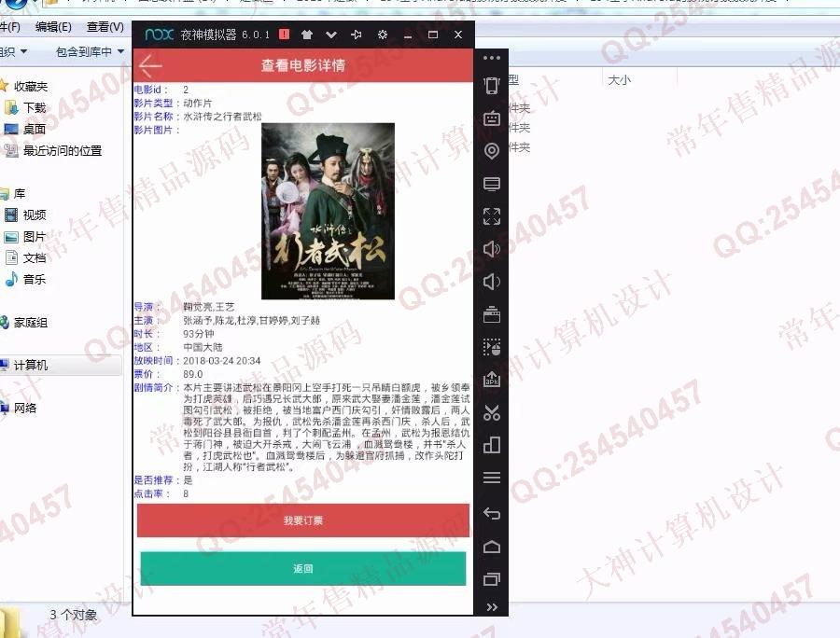Open 音乐 library in Explorer sidebar
Screen dimensions: 840x638
(x=35, y=279)
